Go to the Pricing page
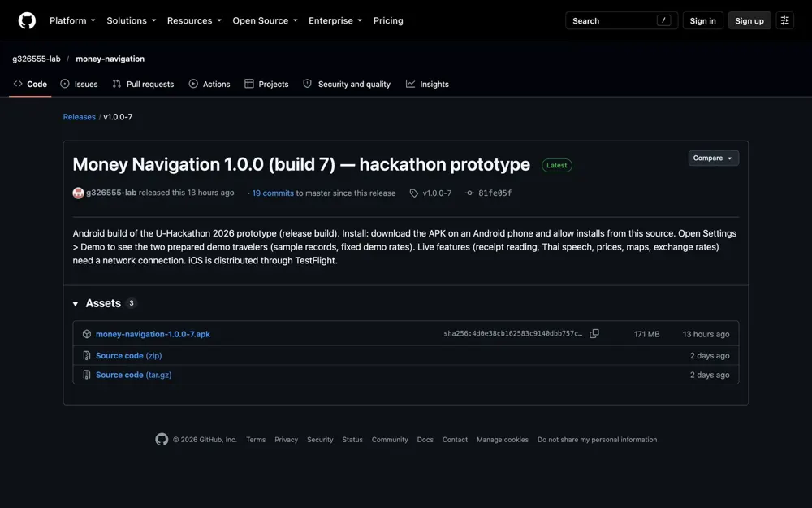812x508 pixels. point(388,21)
